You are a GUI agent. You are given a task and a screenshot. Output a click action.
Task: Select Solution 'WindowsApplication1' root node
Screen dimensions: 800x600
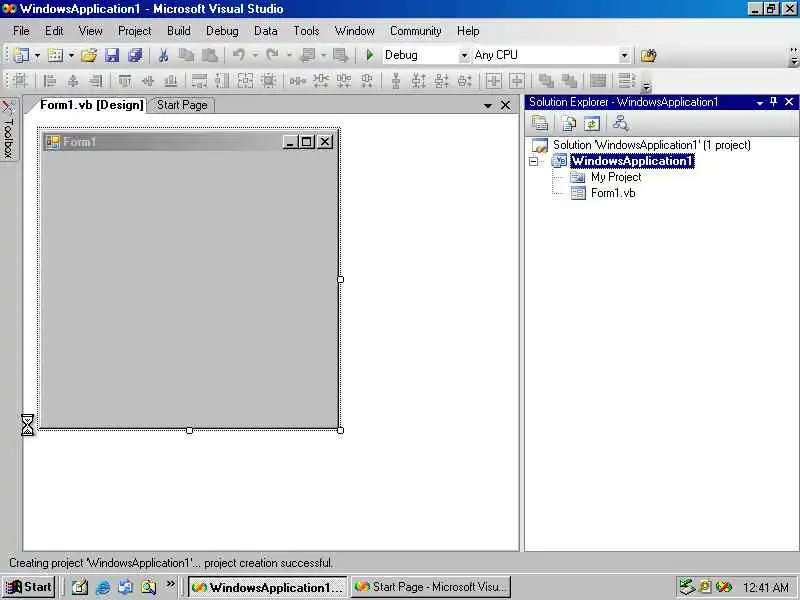pos(652,145)
